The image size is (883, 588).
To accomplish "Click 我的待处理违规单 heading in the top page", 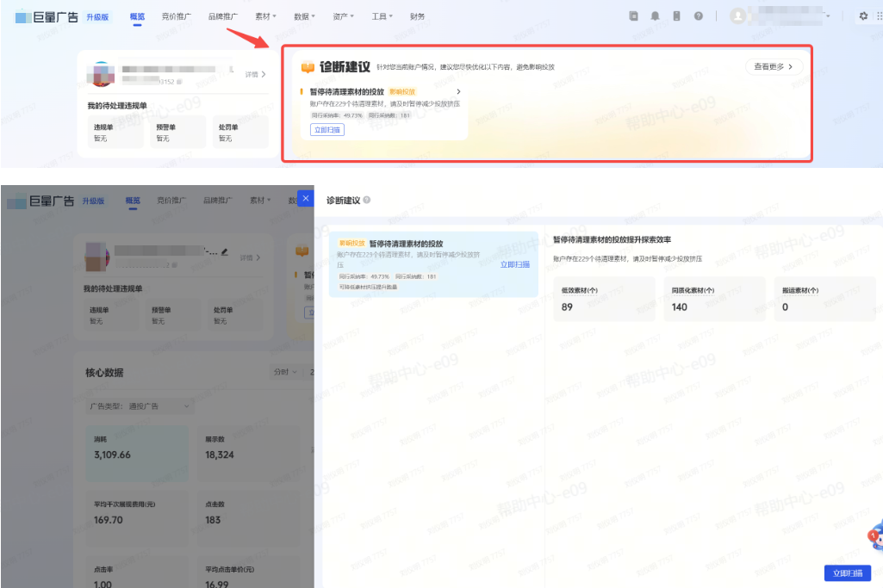I will [117, 105].
